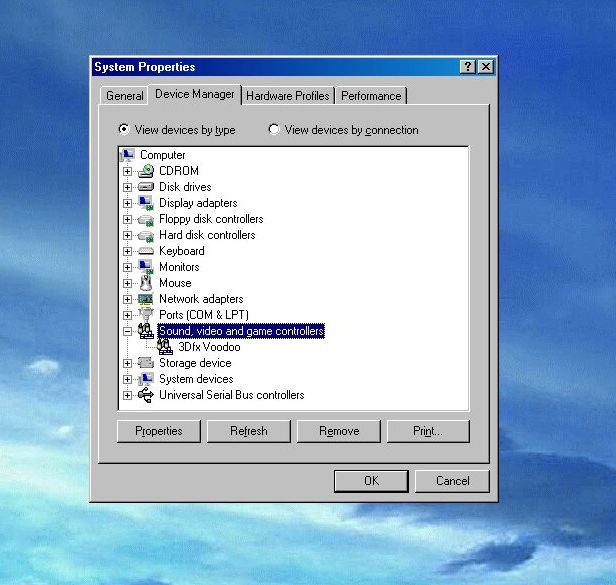Expand the Floppy disk controllers node
Image resolution: width=616 pixels, height=585 pixels.
click(x=127, y=219)
